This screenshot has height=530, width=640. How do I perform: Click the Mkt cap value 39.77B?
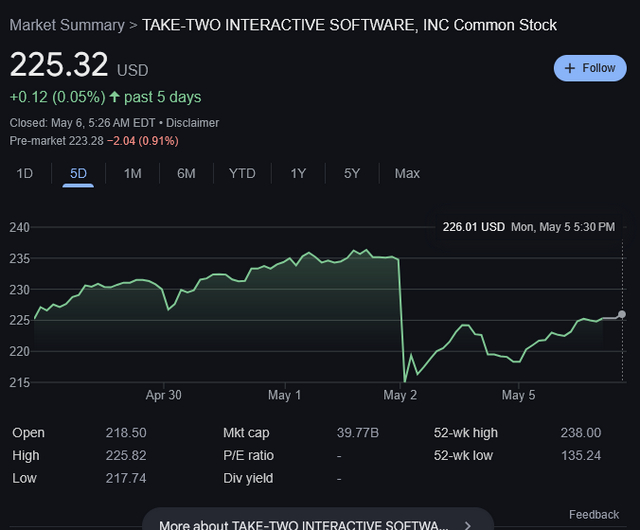point(358,433)
